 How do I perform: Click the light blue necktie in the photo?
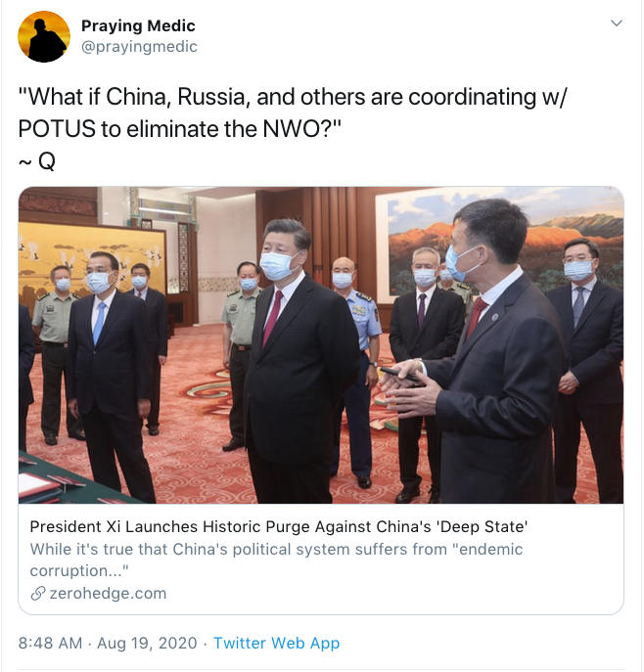[x=99, y=322]
